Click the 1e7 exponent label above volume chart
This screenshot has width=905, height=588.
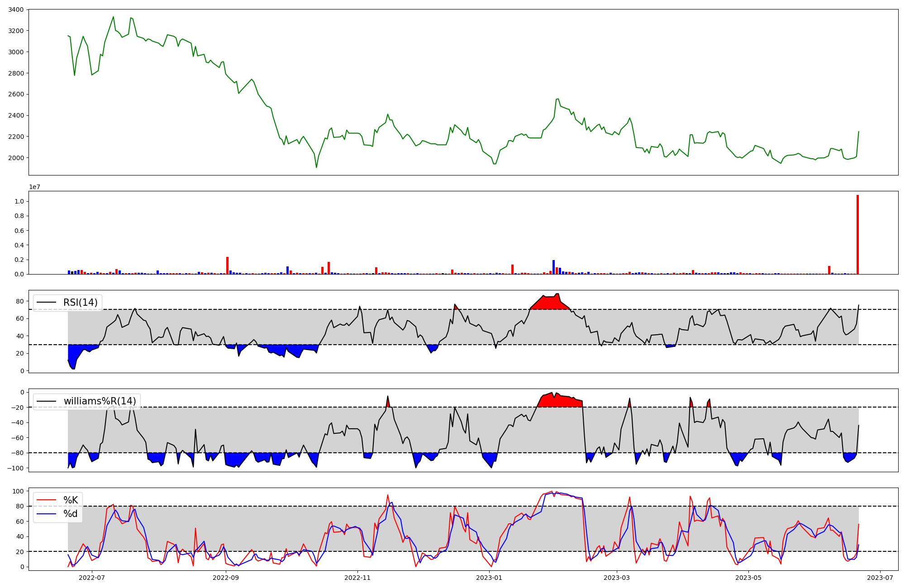click(x=34, y=187)
